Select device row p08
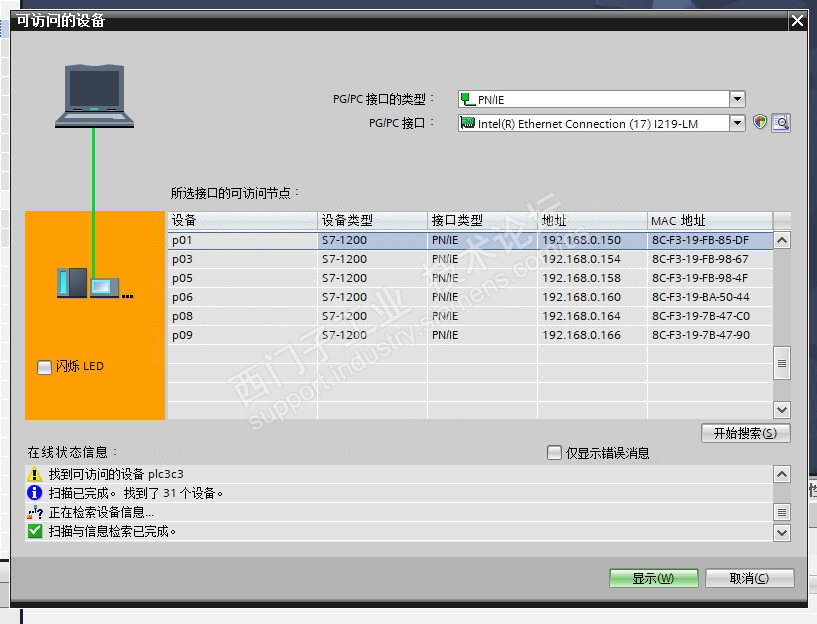 click(x=470, y=316)
